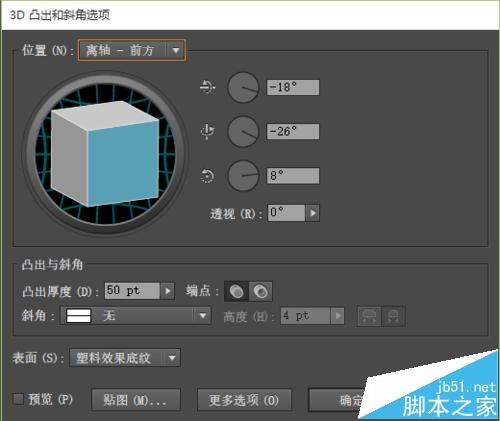Click the 3D cube rotation preview
Image resolution: width=500 pixels, height=421 pixels.
pos(105,154)
